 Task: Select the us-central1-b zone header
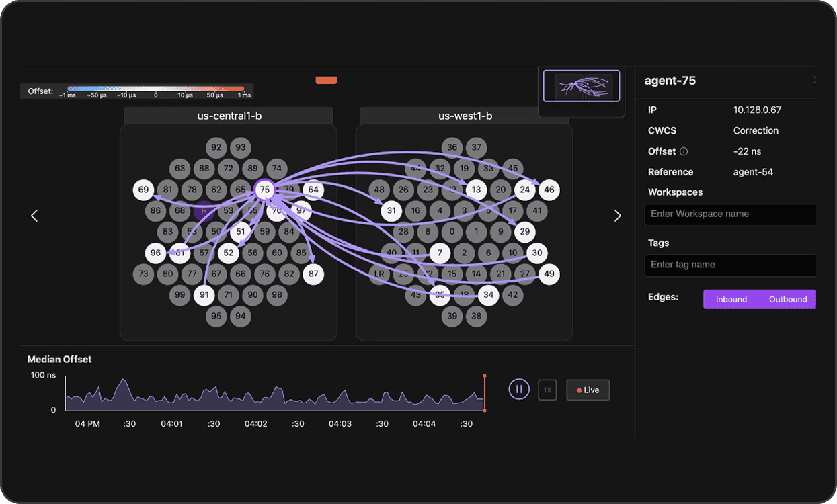pyautogui.click(x=229, y=116)
